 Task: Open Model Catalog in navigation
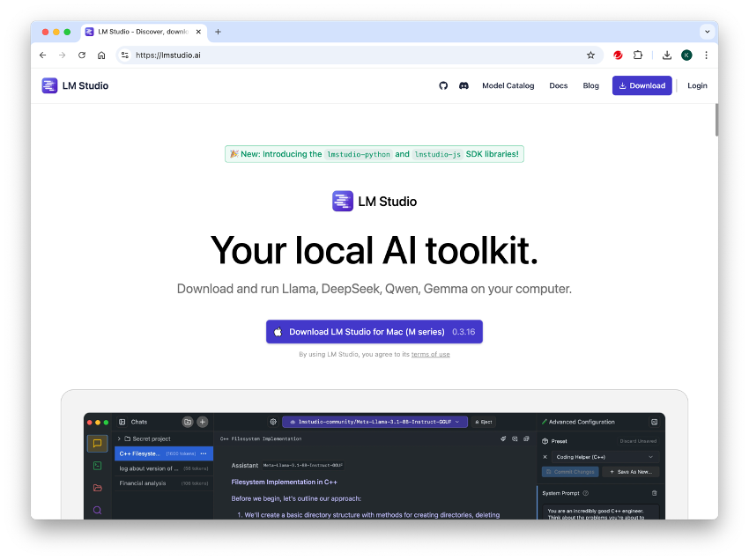point(508,86)
